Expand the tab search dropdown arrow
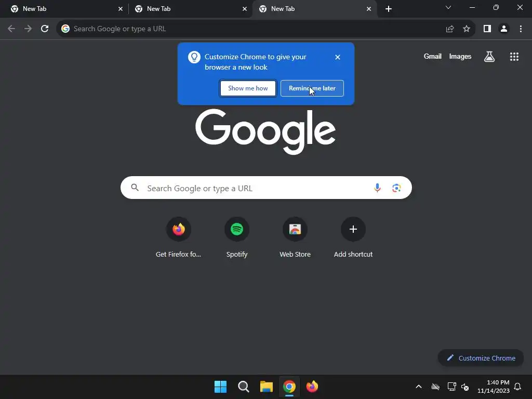Image resolution: width=532 pixels, height=399 pixels. [448, 7]
